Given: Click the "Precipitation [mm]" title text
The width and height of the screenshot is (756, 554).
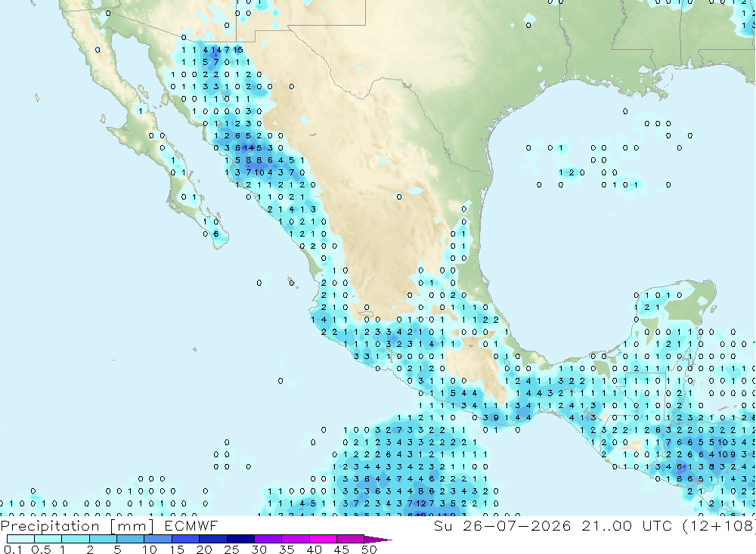Looking at the screenshot, I should pyautogui.click(x=77, y=526).
